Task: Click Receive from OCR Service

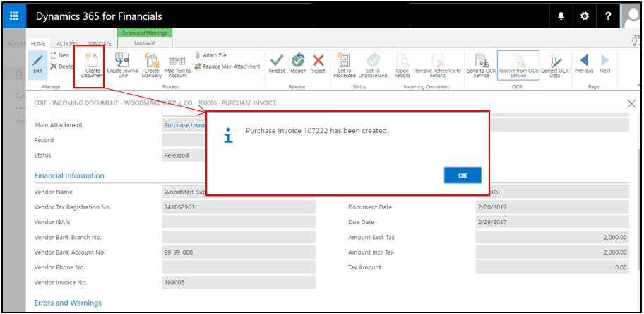Action: click(x=518, y=65)
